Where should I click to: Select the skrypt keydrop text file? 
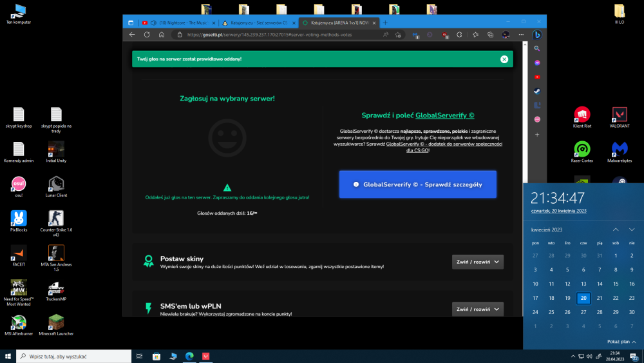click(19, 117)
